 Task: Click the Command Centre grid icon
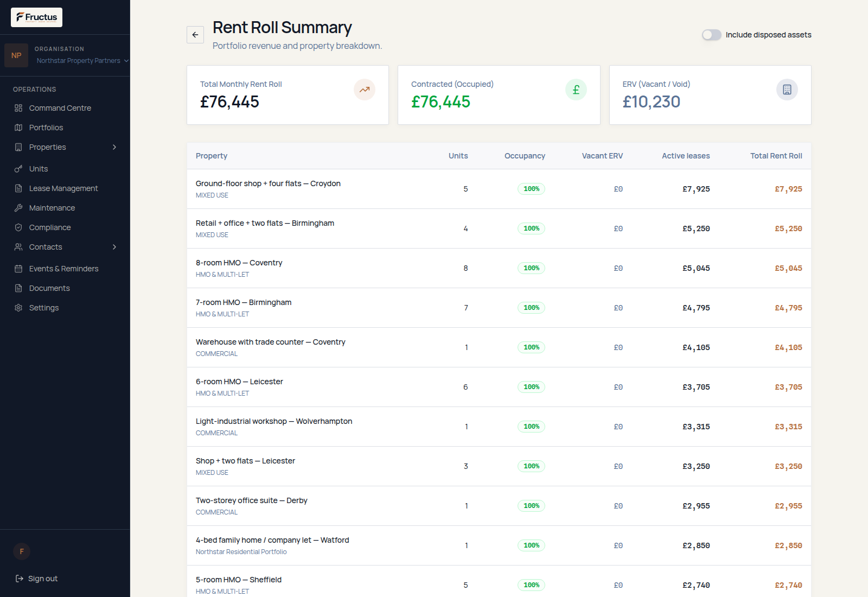(x=18, y=108)
